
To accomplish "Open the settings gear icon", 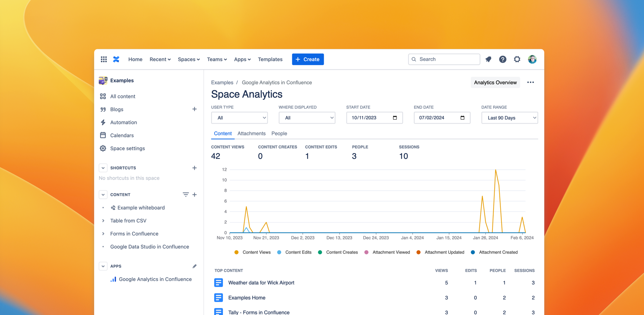I will tap(517, 59).
